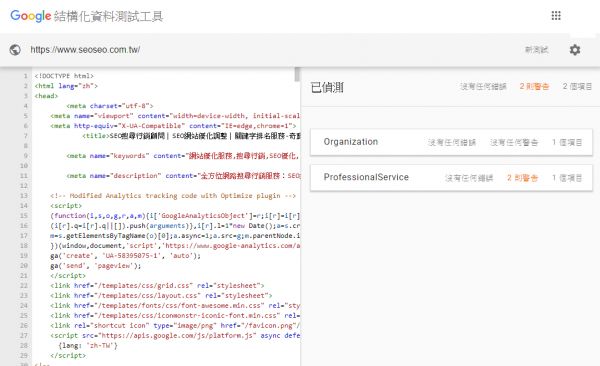Screen dimensions: 600x366
Task: Click the <title> code line
Action: click(x=191, y=136)
